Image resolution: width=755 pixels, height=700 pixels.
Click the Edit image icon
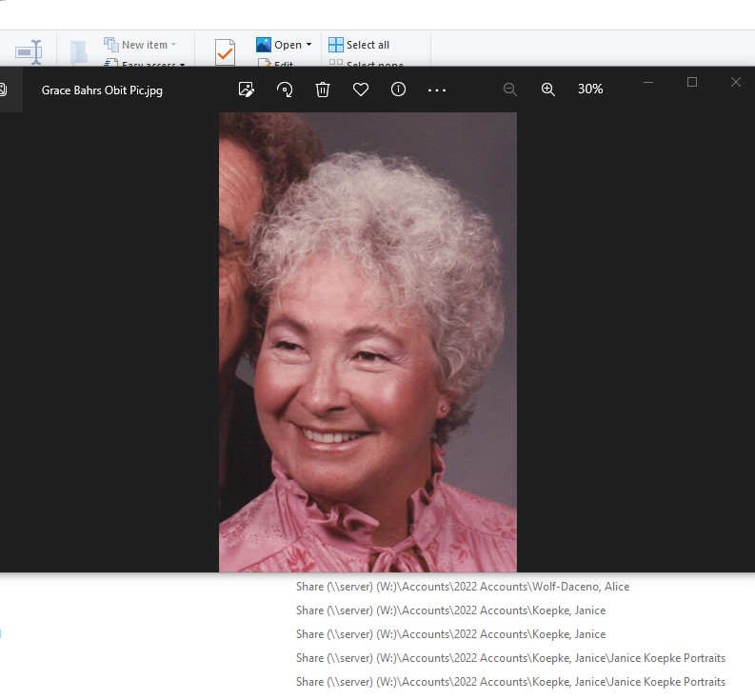[247, 89]
